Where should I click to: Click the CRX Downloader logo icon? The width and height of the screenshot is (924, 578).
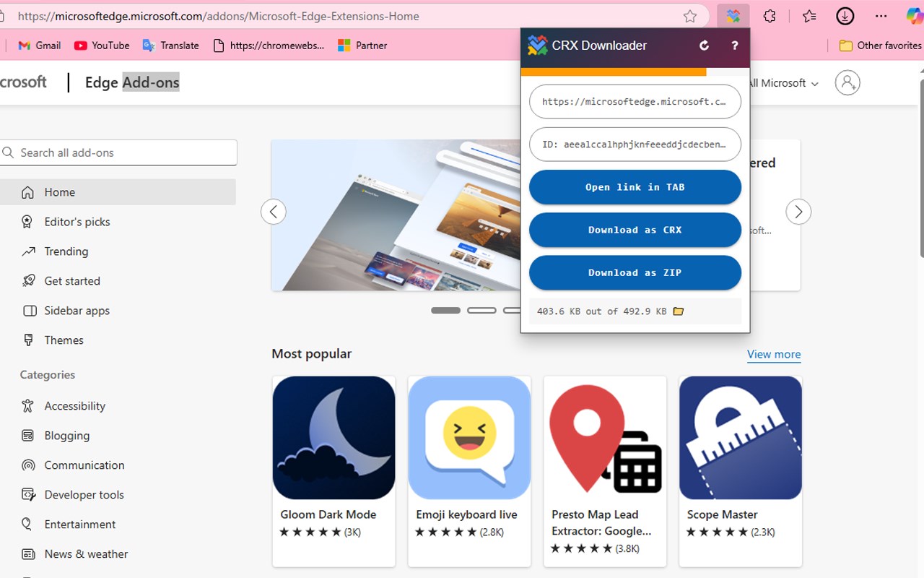coord(537,46)
